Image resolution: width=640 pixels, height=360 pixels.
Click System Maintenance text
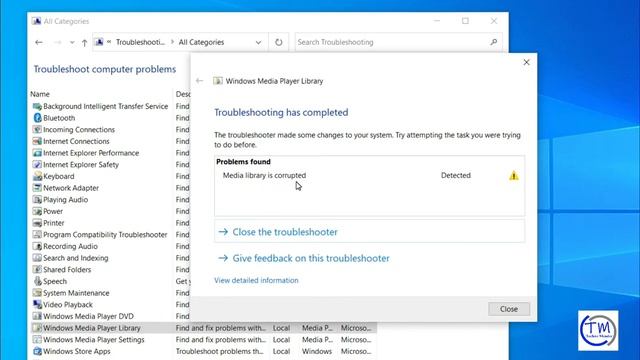coord(76,293)
